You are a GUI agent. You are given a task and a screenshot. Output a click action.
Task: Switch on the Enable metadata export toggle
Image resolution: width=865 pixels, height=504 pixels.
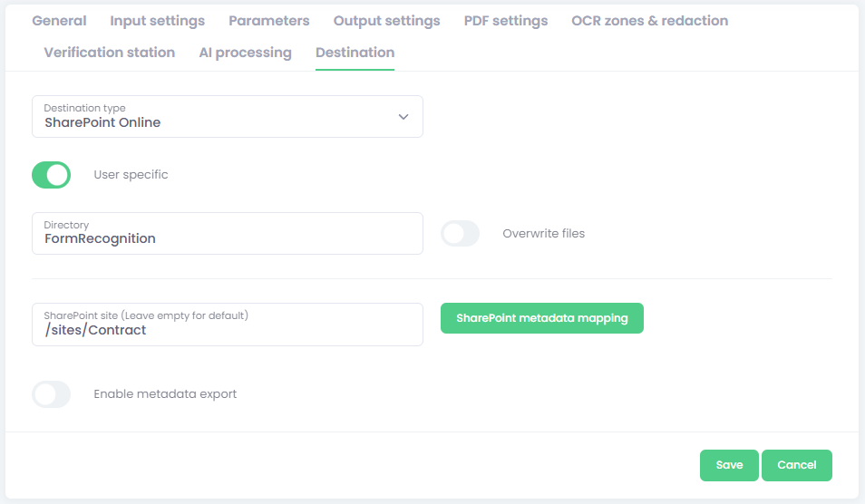tap(52, 394)
